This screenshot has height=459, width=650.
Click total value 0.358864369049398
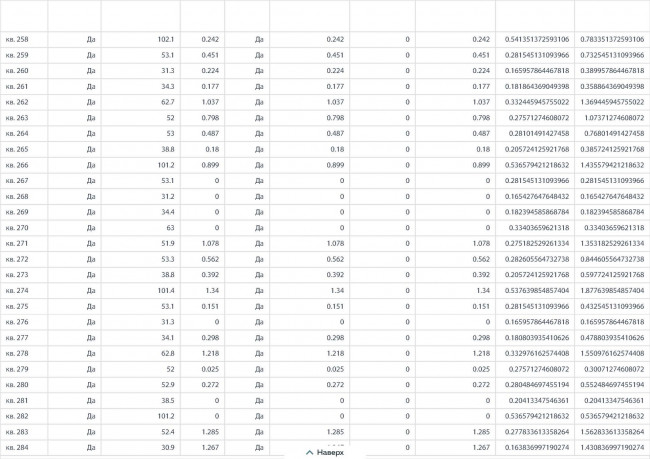pyautogui.click(x=612, y=87)
